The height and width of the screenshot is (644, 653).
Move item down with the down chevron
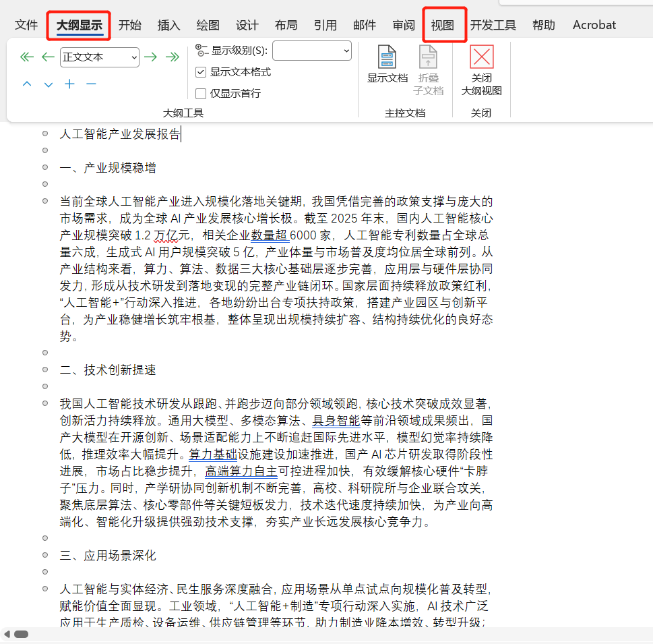click(x=49, y=84)
